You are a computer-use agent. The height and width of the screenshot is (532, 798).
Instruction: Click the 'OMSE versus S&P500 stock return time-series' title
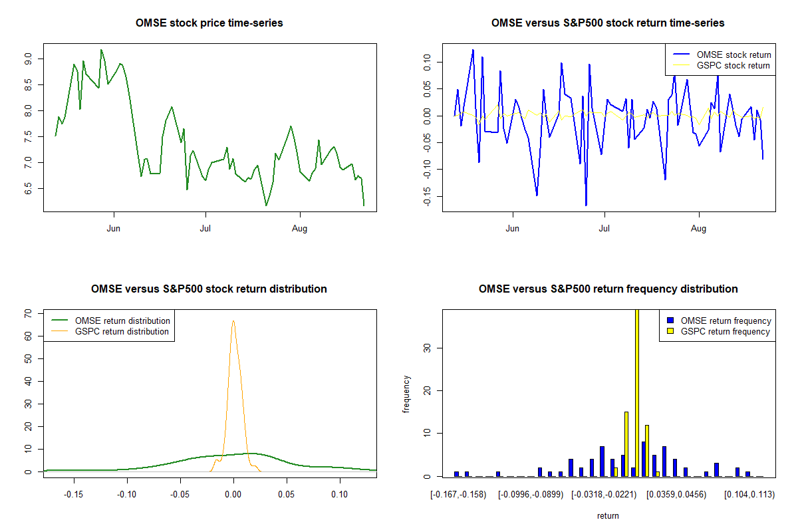click(x=607, y=23)
